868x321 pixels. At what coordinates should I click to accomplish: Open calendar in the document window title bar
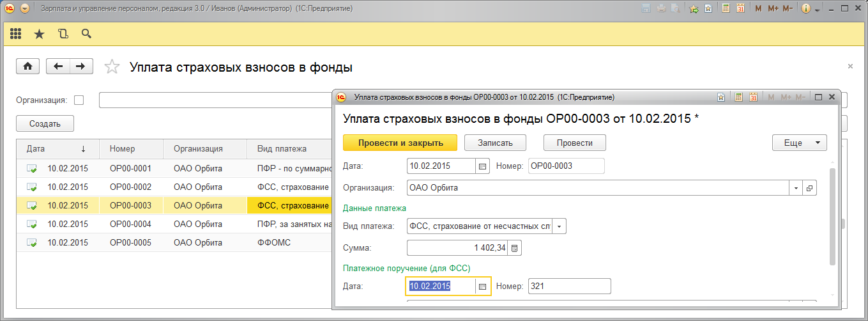coord(753,97)
